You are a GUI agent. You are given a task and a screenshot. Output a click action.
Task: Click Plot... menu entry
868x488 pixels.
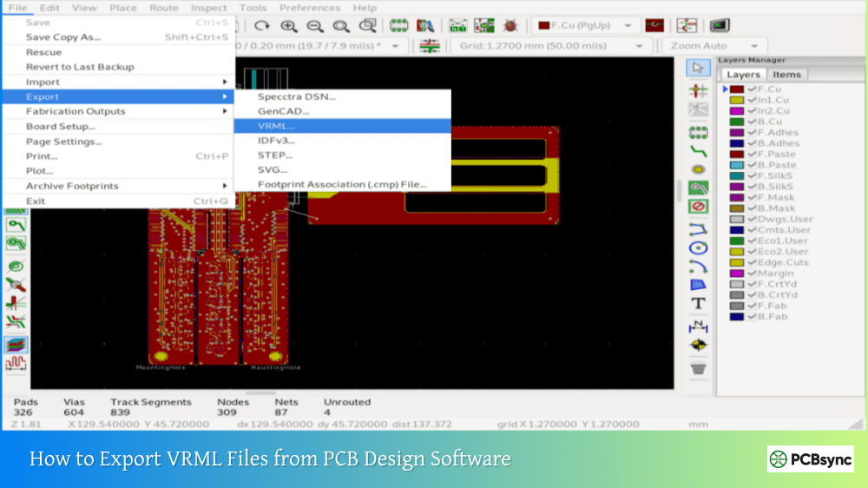(118, 171)
